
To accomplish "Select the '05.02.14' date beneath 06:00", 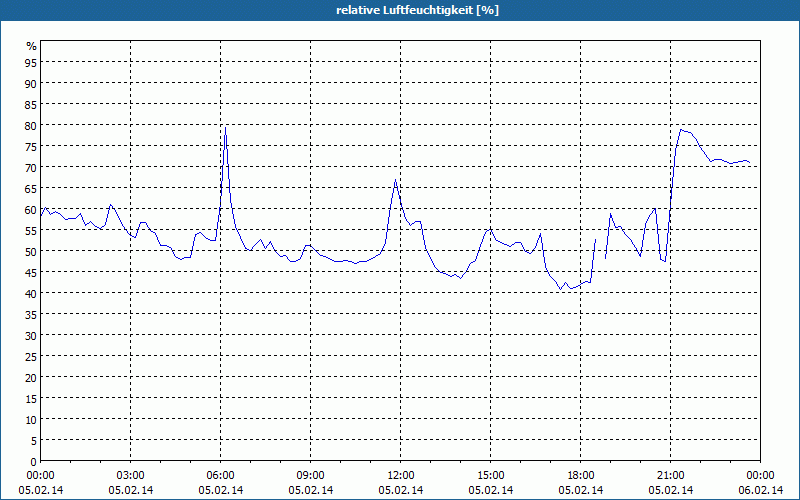I will pyautogui.click(x=220, y=490).
